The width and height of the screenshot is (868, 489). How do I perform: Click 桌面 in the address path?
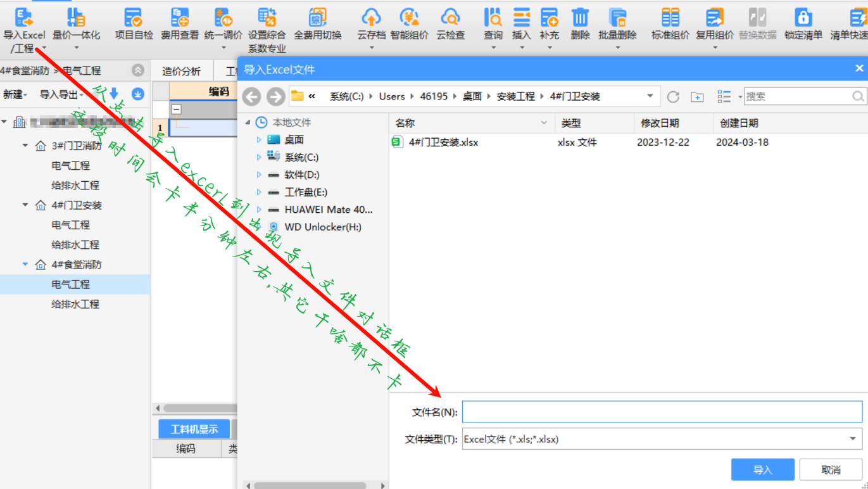472,96
